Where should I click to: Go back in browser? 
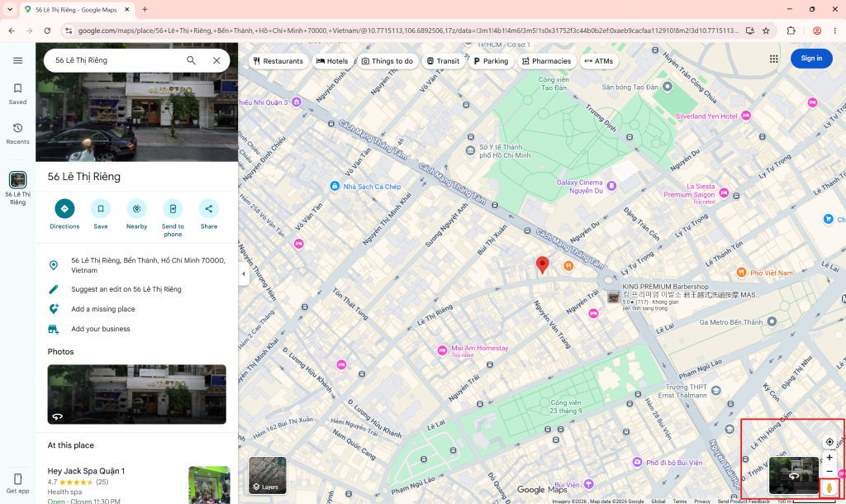12,31
